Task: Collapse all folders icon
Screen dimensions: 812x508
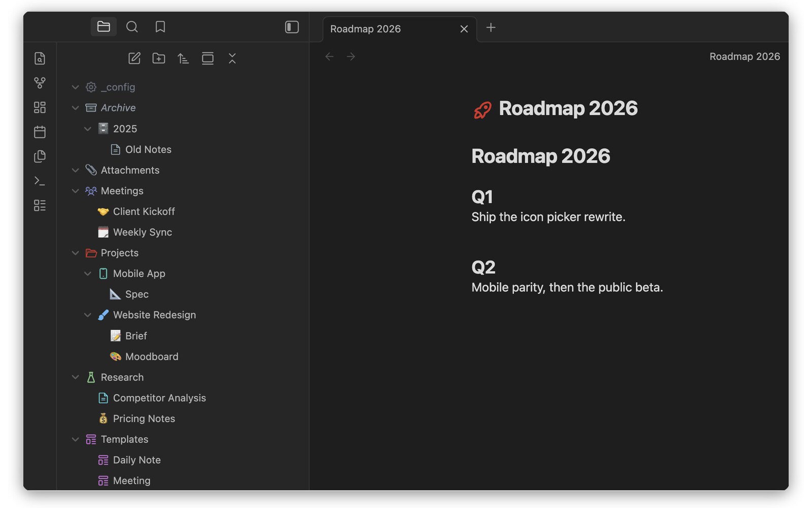Action: point(232,58)
